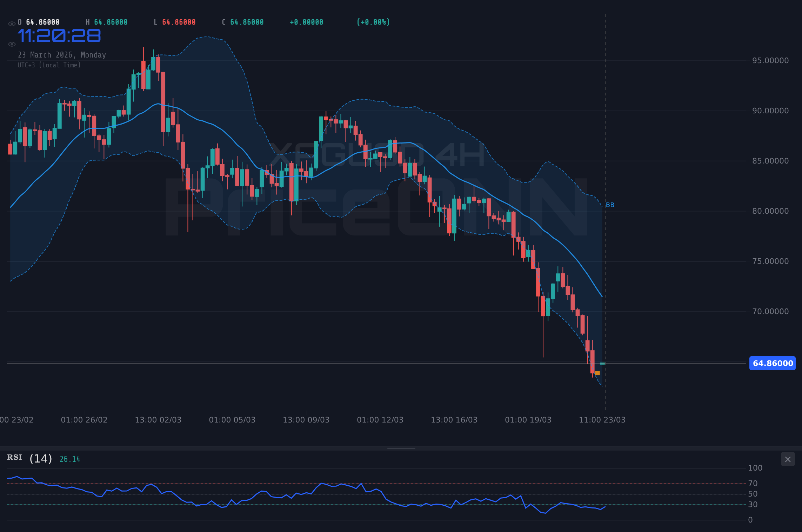Select the BB label on the chart

click(x=610, y=205)
